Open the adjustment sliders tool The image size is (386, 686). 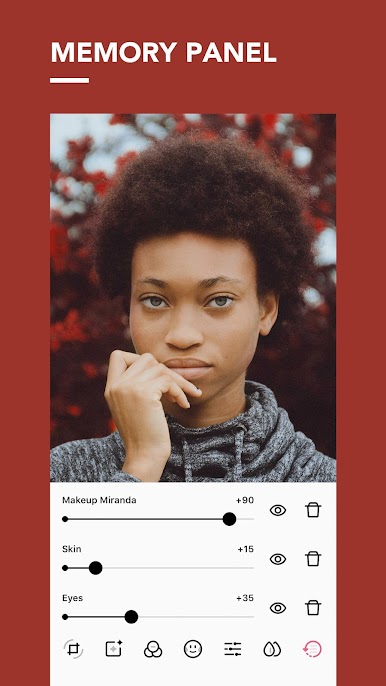(x=232, y=648)
